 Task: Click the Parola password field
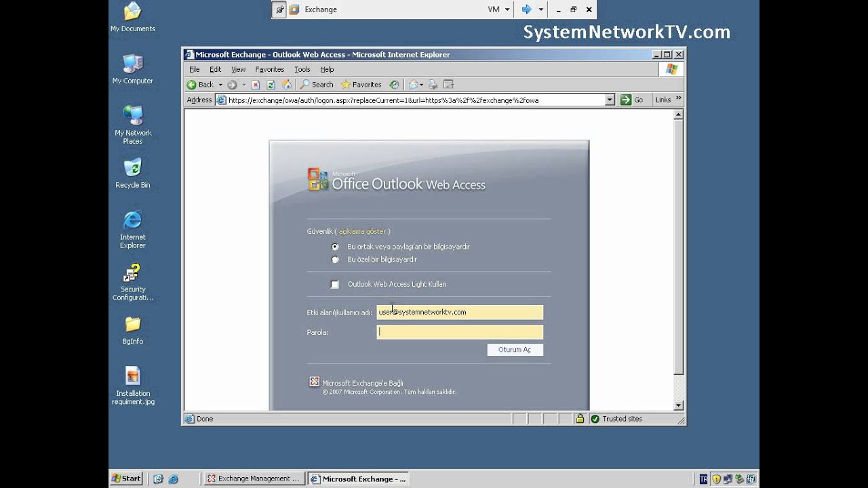[460, 332]
